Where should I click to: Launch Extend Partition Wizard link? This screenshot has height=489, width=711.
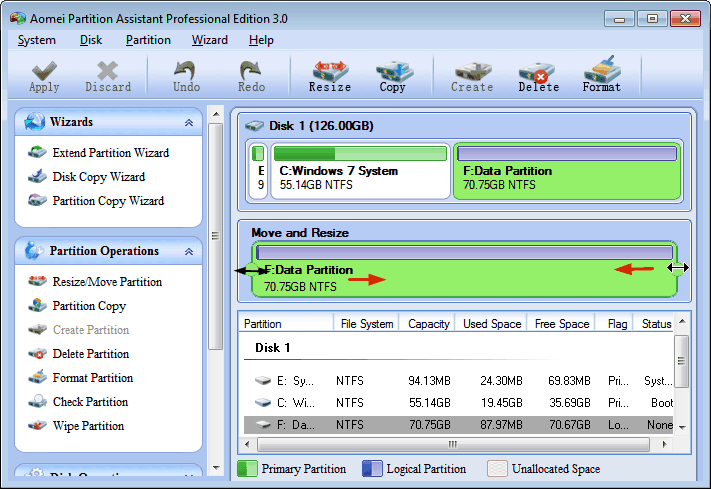[111, 153]
